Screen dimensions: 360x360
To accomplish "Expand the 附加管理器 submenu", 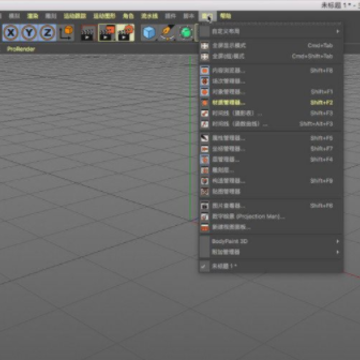I will [x=271, y=252].
